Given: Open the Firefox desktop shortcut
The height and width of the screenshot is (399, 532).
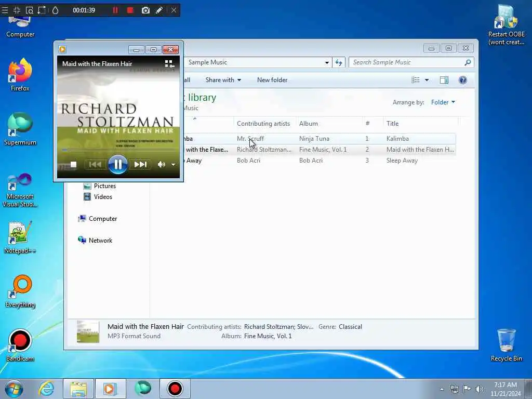Looking at the screenshot, I should click(x=20, y=75).
